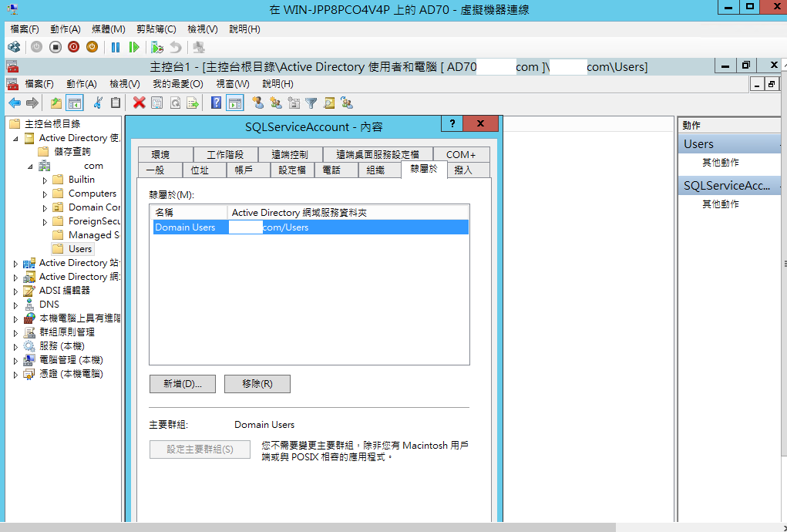Click the Export List icon
The image size is (787, 532).
(x=193, y=103)
